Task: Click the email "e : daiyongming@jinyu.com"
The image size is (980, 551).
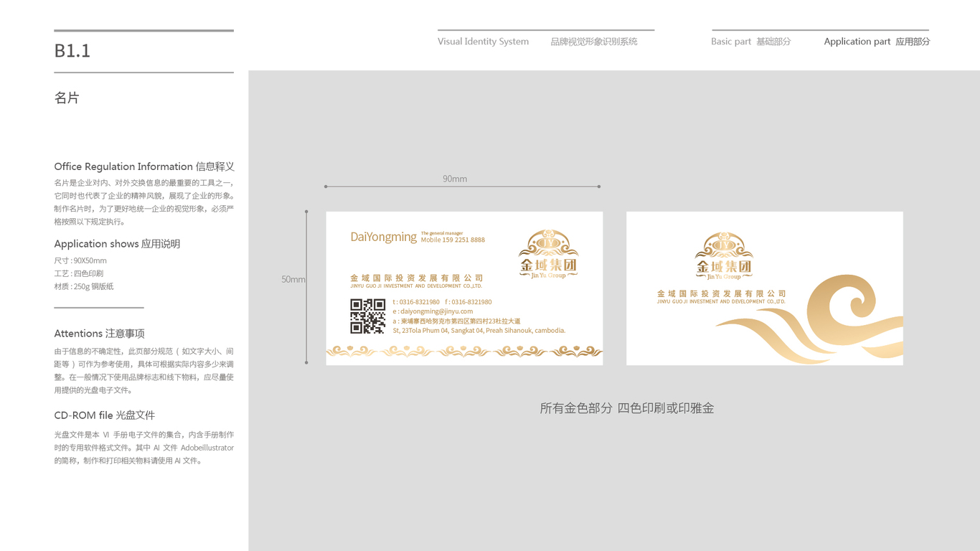Action: pyautogui.click(x=433, y=311)
